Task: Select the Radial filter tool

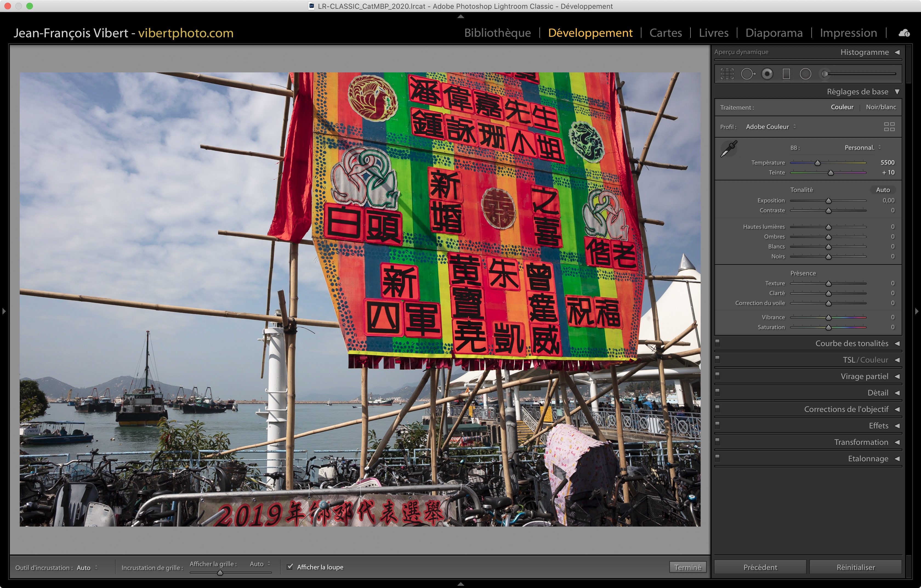Action: tap(805, 74)
